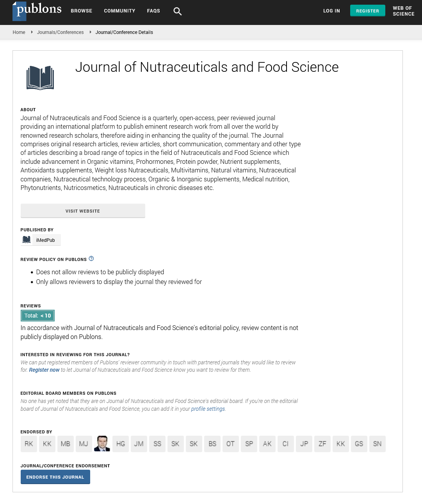This screenshot has height=504, width=422.
Task: Open the Web of Science link
Action: (403, 11)
